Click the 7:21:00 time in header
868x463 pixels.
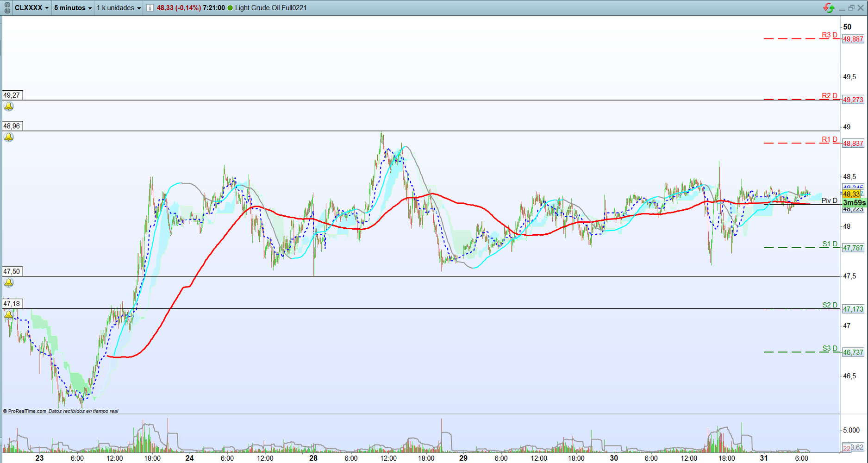(214, 8)
